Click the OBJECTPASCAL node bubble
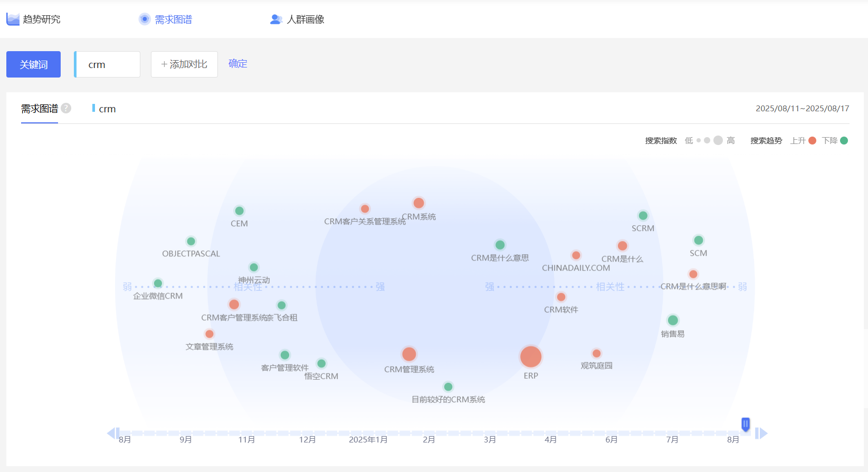The image size is (868, 472). [x=191, y=241]
